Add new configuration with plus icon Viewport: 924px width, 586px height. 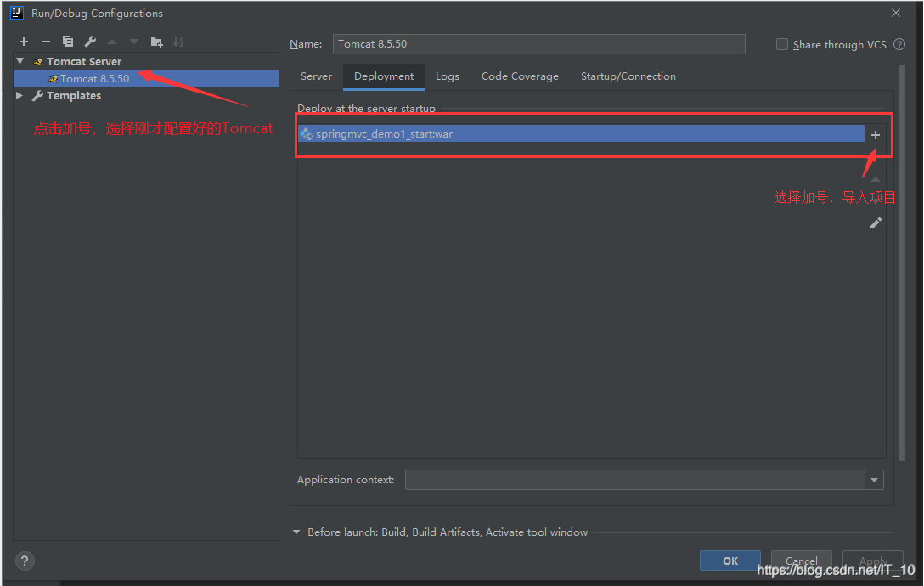24,42
